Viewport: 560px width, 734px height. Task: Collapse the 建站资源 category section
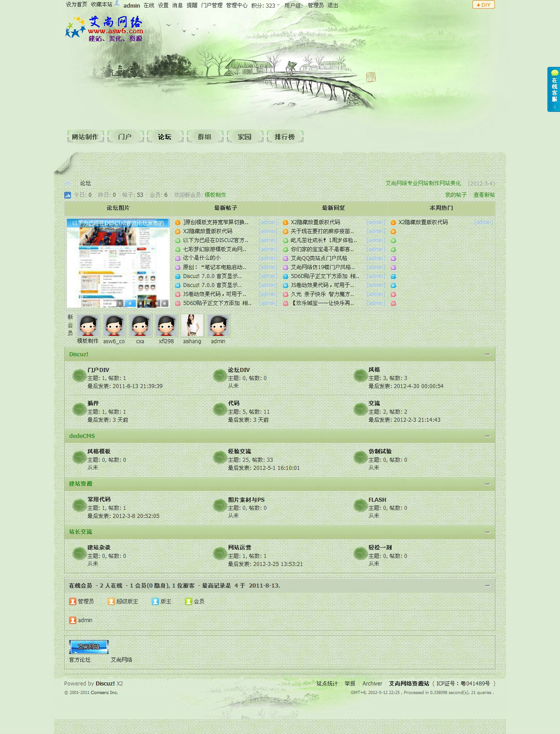click(x=487, y=484)
